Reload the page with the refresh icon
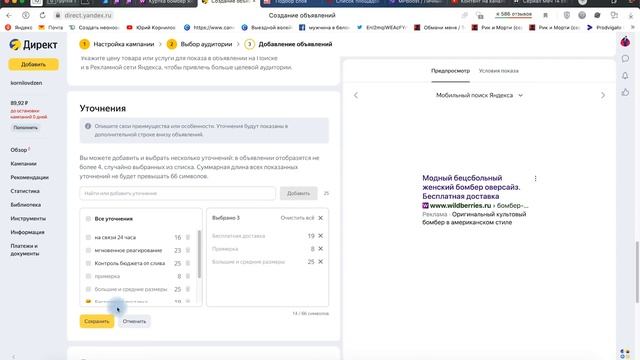 pyautogui.click(x=42, y=16)
